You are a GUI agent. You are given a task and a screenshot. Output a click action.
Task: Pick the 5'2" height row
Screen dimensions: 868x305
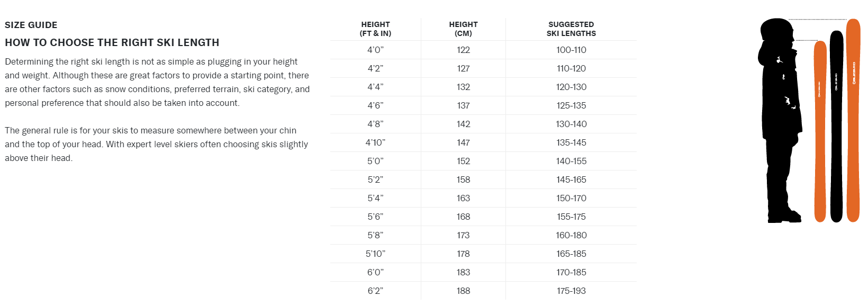[x=375, y=180]
